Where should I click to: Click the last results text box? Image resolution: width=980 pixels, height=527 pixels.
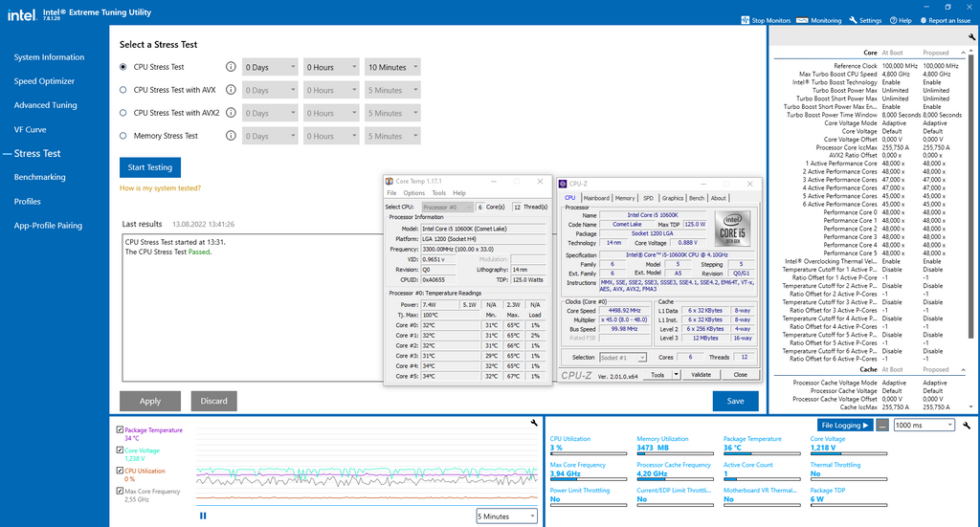[x=252, y=307]
